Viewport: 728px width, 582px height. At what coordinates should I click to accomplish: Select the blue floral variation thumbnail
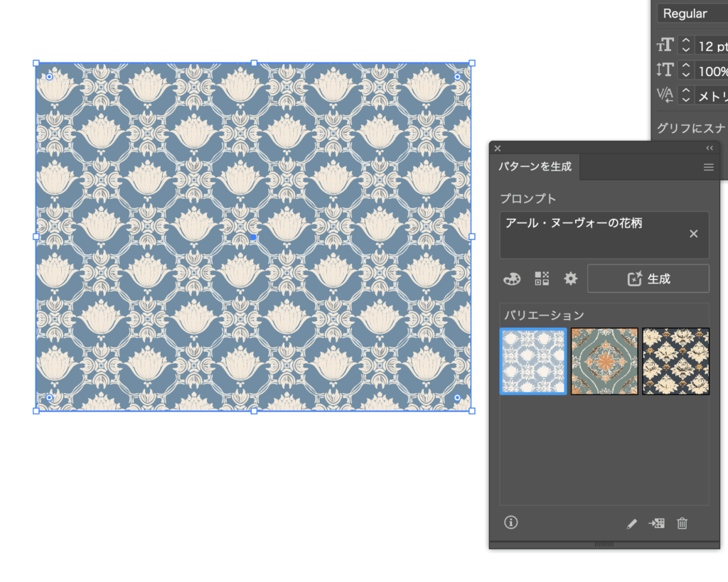(533, 361)
